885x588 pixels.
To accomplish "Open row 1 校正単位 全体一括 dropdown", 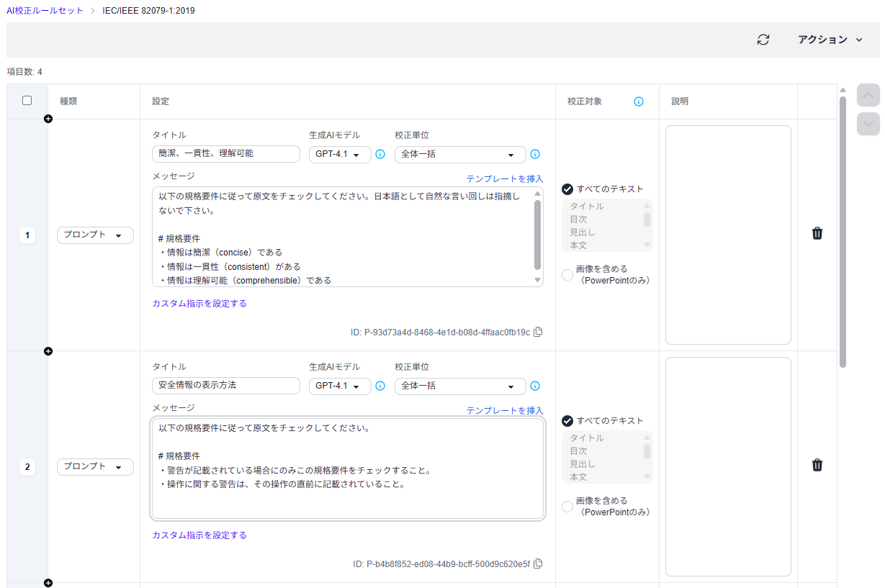I will (460, 155).
